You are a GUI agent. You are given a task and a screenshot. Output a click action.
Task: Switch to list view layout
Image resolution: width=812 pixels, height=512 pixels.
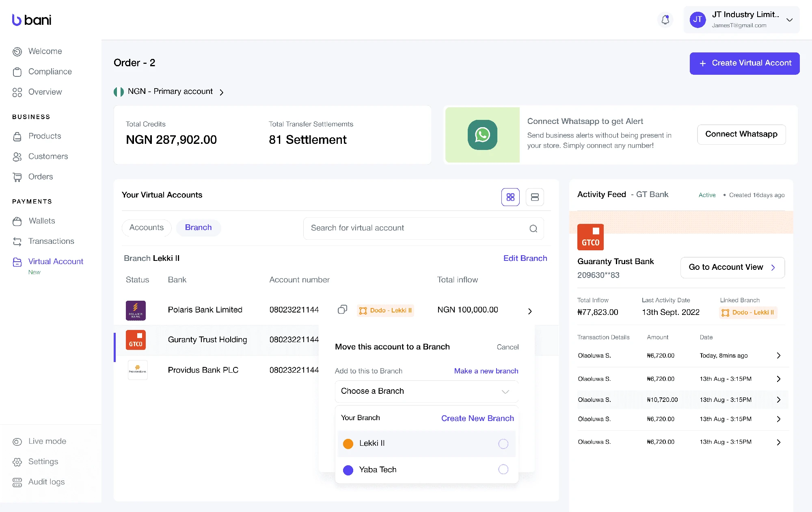pos(535,197)
